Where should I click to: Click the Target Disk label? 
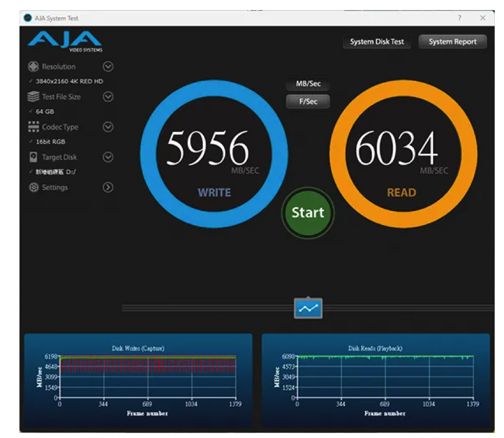[59, 157]
